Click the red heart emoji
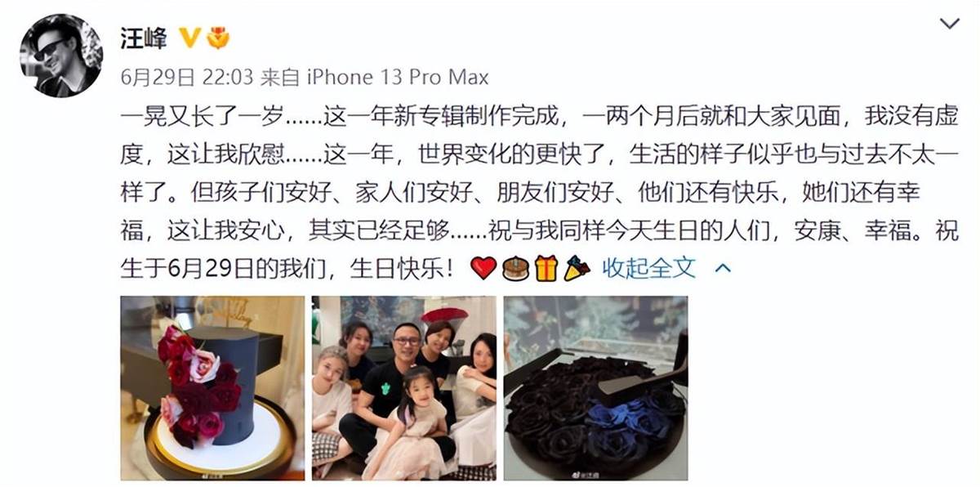980x487 pixels. point(483,268)
